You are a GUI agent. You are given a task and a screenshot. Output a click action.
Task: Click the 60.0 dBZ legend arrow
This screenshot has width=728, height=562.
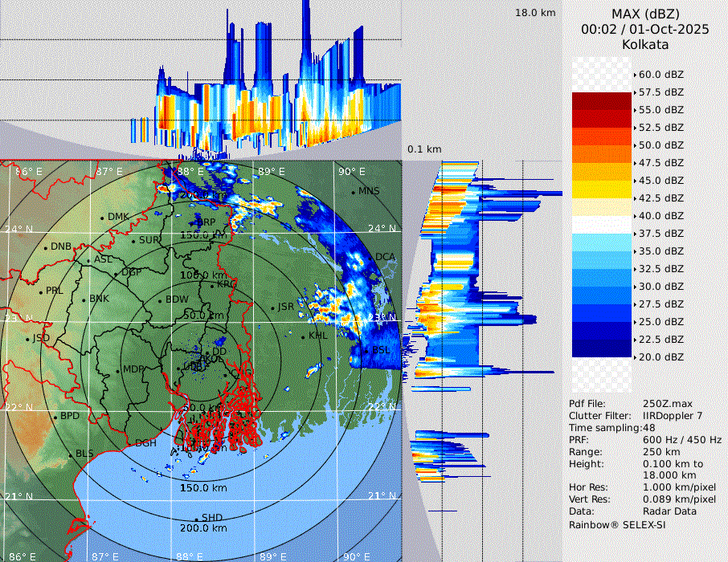[x=635, y=75]
